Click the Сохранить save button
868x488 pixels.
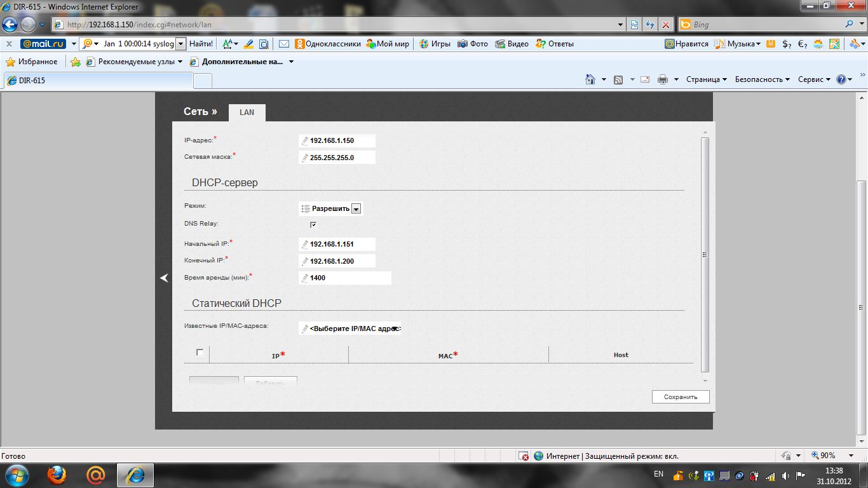[681, 396]
